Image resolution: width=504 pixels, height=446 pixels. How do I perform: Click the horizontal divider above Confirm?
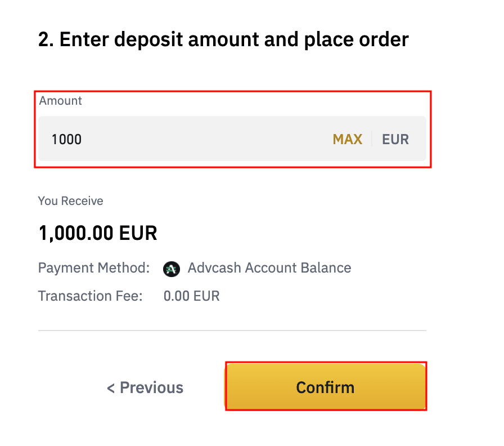tap(232, 331)
